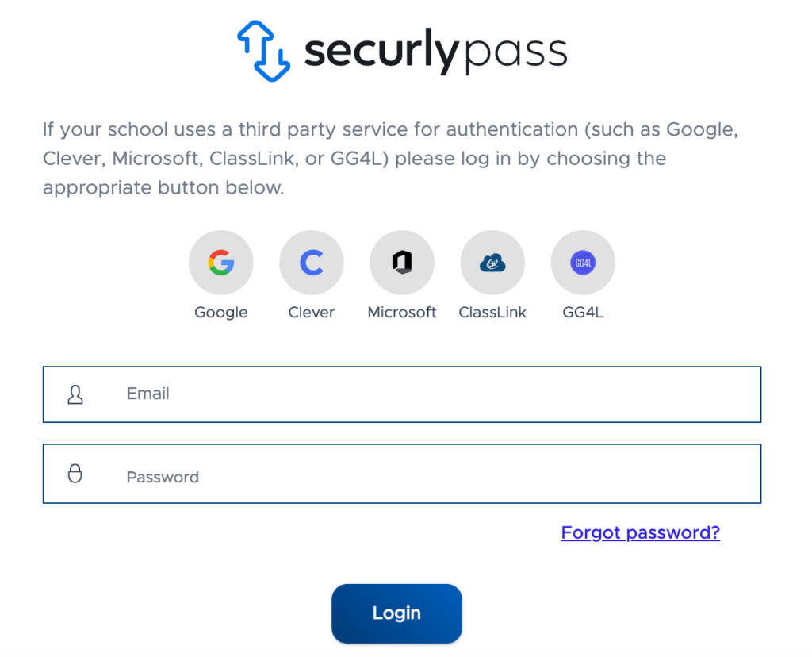Click the Clever text label
This screenshot has height=657, width=812.
312,313
